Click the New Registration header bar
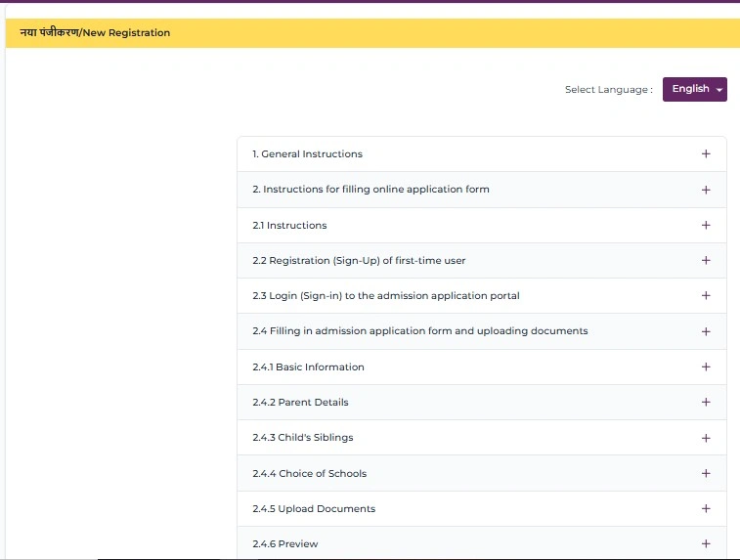The width and height of the screenshot is (740, 560). point(371,32)
